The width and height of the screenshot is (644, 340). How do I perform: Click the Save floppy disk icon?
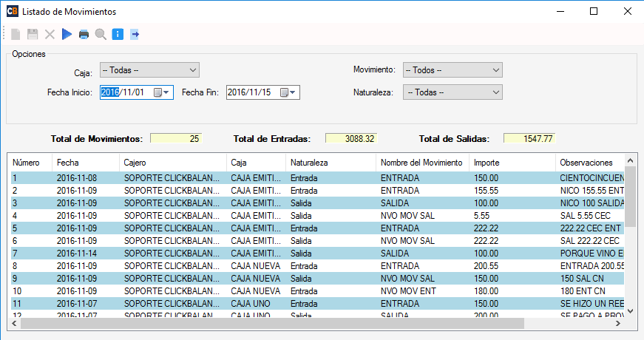pos(33,34)
